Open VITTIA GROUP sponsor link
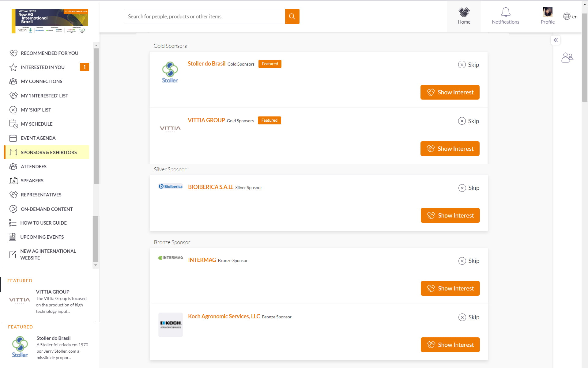This screenshot has height=368, width=588. point(206,120)
